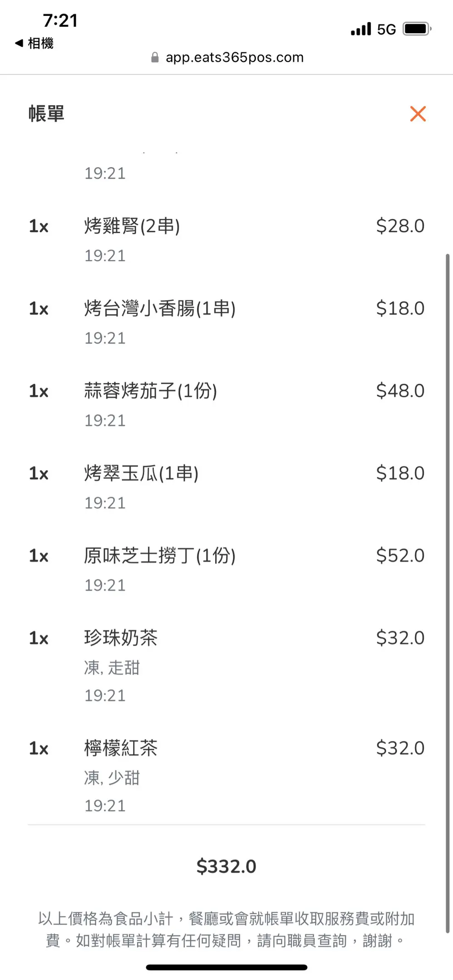Image resolution: width=453 pixels, height=980 pixels.
Task: Select the 烤台灣小香腸(1串) item
Action: [x=160, y=309]
